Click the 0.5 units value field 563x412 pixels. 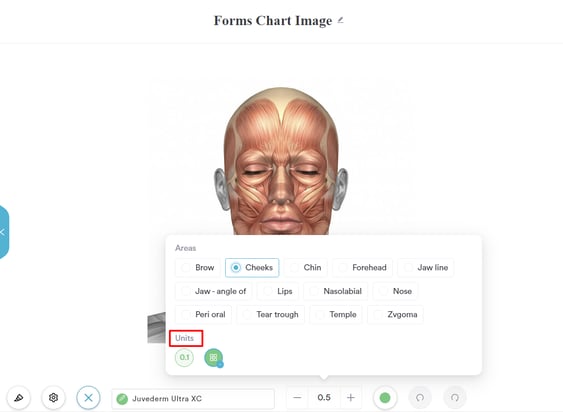pos(324,398)
